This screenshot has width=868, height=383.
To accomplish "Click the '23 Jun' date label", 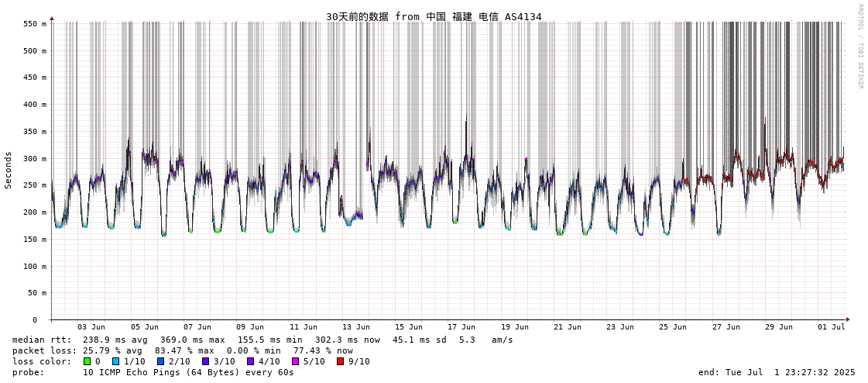I will (x=620, y=328).
